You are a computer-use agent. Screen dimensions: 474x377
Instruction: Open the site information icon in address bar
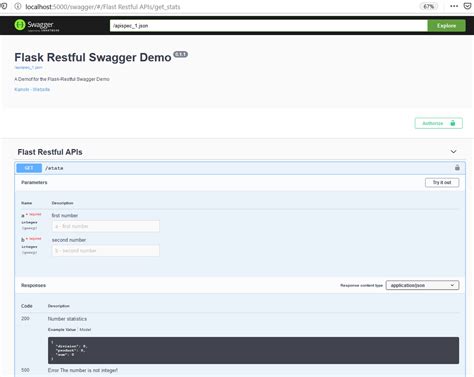point(18,6)
